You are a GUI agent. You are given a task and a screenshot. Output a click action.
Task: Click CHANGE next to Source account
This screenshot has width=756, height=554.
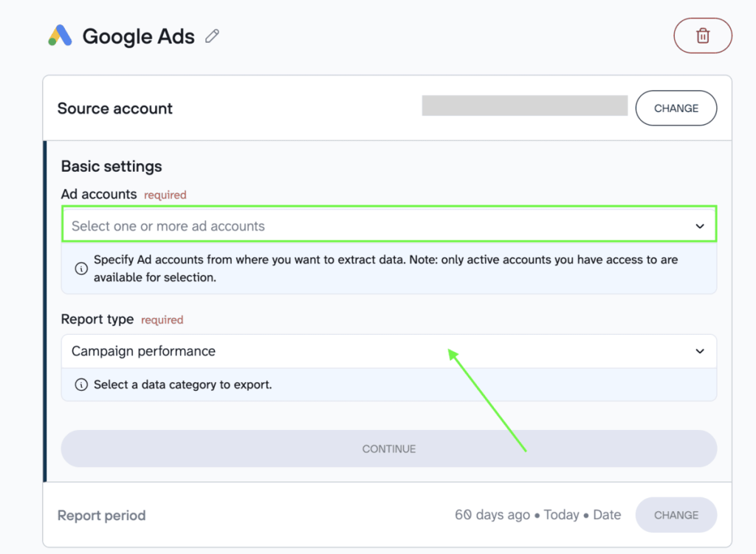(x=676, y=108)
